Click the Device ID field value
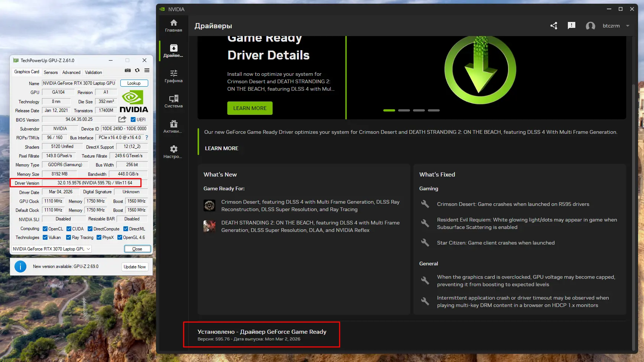Screen dimensions: 644x362 [x=124, y=129]
